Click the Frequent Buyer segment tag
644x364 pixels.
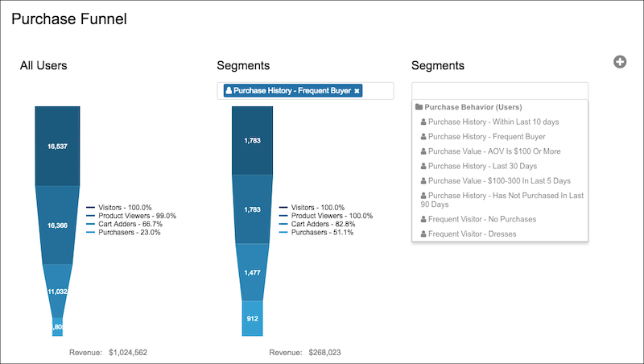coord(288,91)
